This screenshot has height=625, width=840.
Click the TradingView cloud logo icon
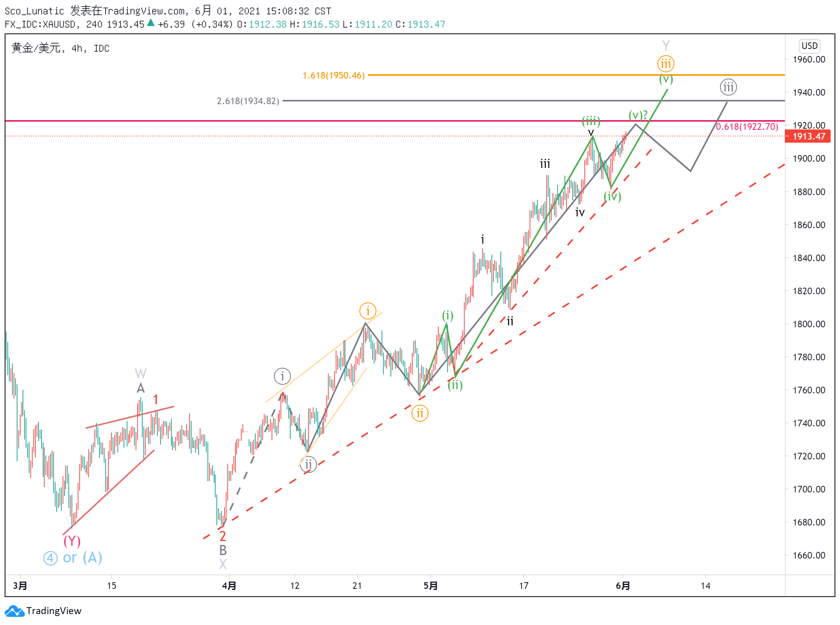[x=15, y=611]
